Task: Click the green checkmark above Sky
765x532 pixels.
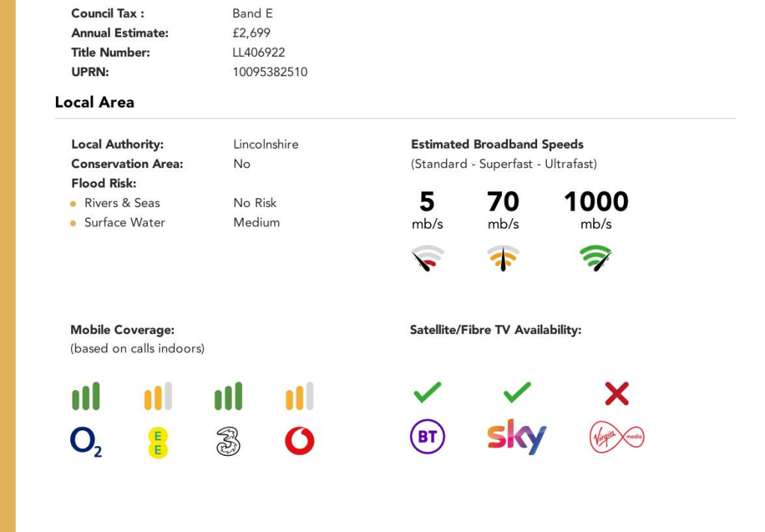Action: tap(517, 392)
